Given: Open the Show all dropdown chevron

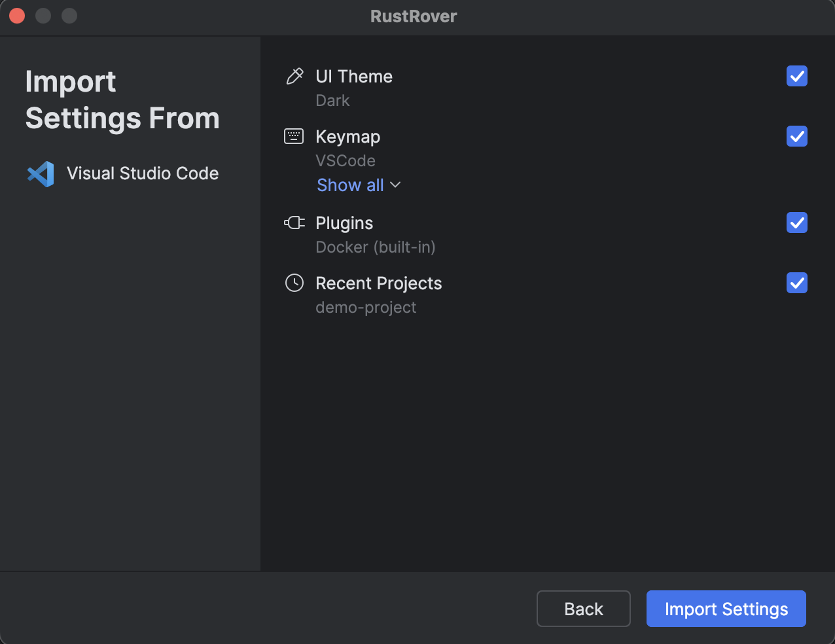Looking at the screenshot, I should 395,185.
